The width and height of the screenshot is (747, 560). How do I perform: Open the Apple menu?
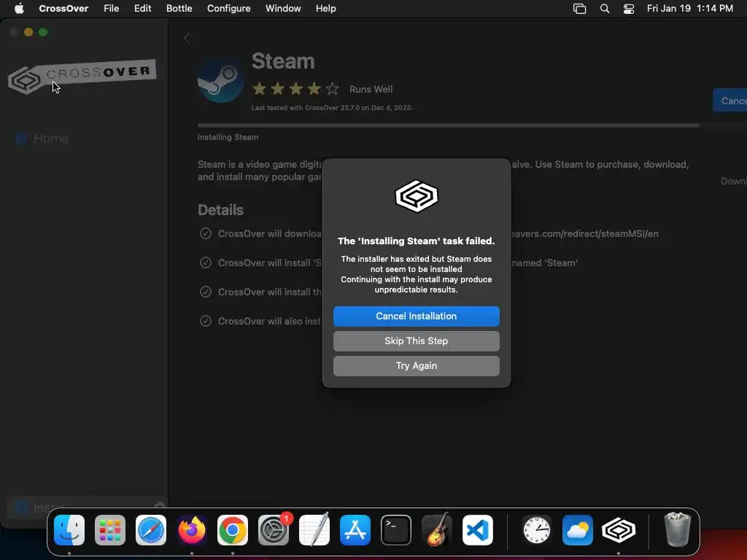pyautogui.click(x=19, y=8)
